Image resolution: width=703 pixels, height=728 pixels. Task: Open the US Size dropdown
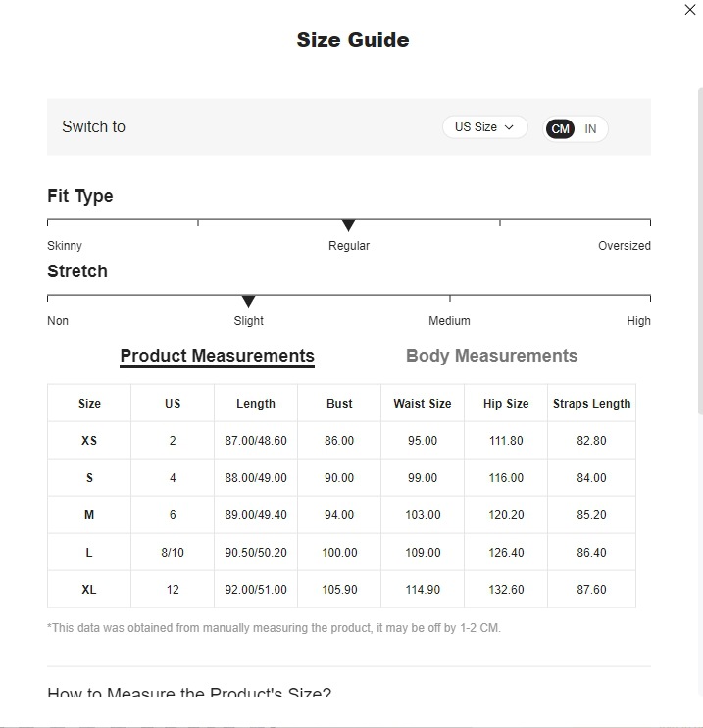(484, 127)
